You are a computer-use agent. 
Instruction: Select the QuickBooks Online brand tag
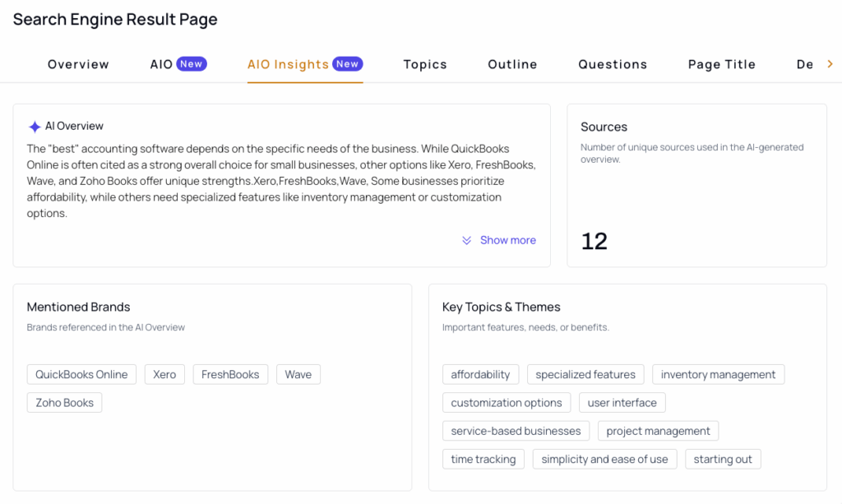point(81,374)
